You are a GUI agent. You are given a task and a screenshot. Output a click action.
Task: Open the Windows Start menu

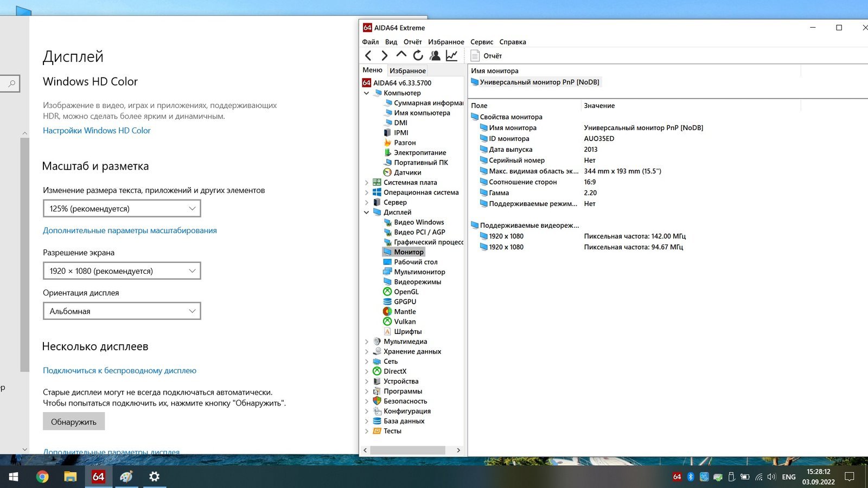[14, 477]
